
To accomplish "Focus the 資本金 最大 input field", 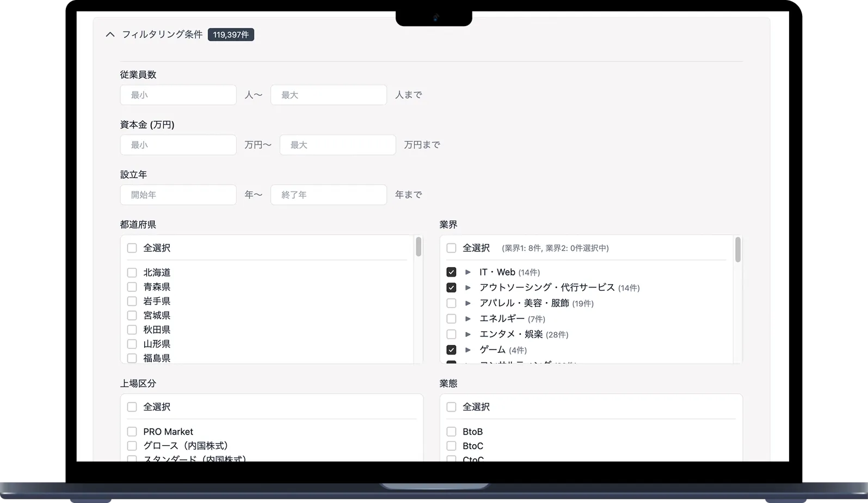I will coord(337,145).
